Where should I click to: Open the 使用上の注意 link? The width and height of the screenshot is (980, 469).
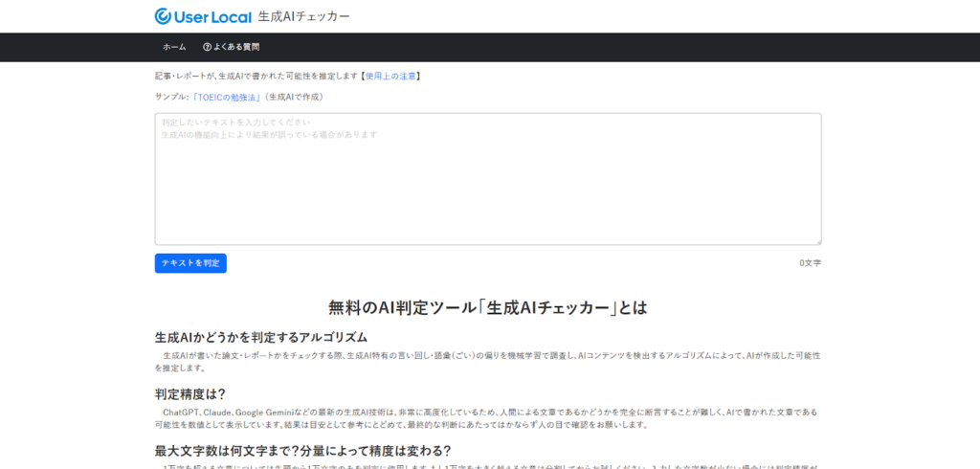390,75
